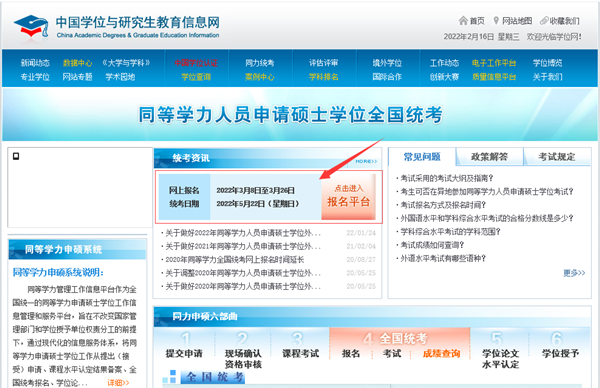Viewport: 600px width, 388px height.
Task: Click the map pin icon for 网站地图
Action: click(496, 20)
